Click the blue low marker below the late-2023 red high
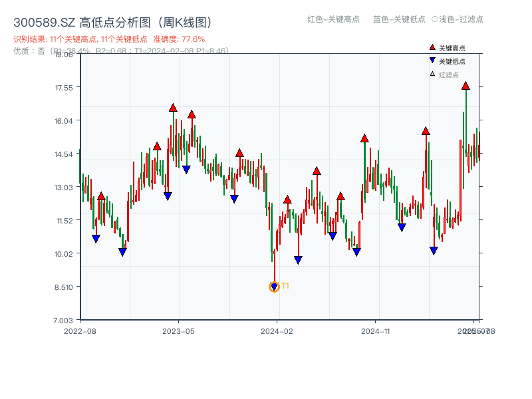Viewport: 532px width, 399px height. tap(234, 199)
